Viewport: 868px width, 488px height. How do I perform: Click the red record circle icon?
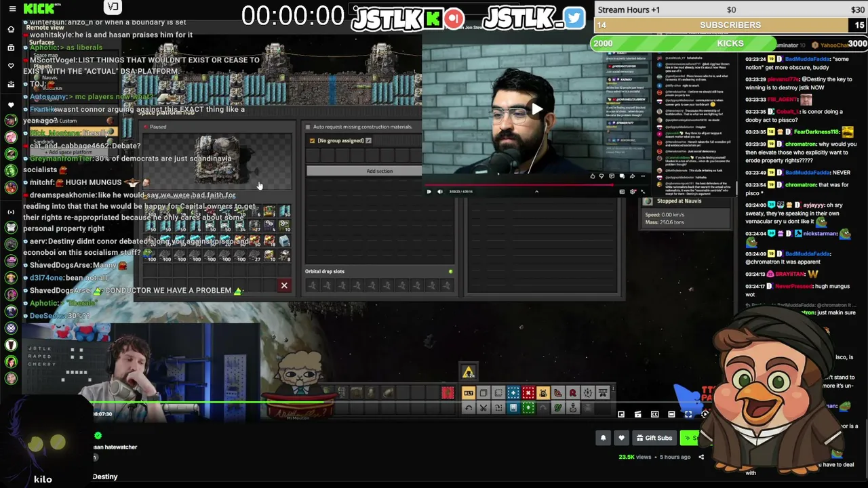coord(454,18)
